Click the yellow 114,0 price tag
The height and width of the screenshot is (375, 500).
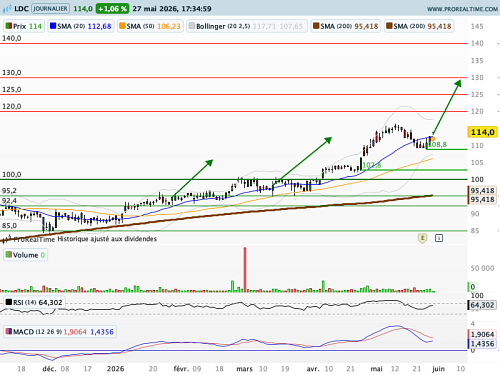coord(482,132)
